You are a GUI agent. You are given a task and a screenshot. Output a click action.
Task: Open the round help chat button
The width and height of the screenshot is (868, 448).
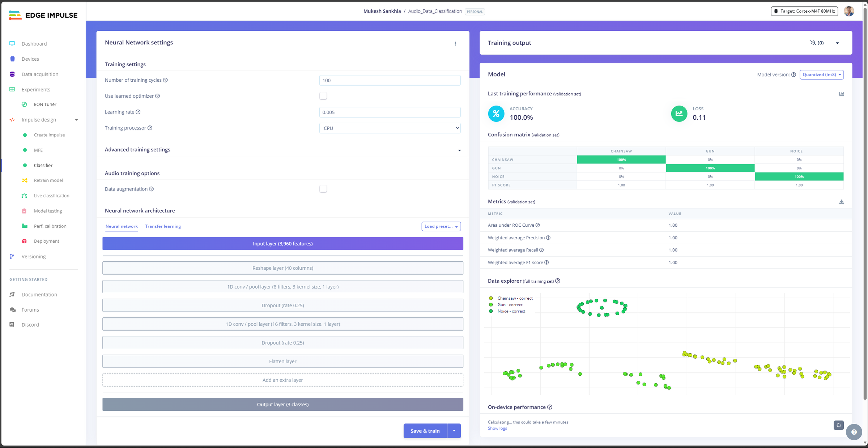click(854, 432)
